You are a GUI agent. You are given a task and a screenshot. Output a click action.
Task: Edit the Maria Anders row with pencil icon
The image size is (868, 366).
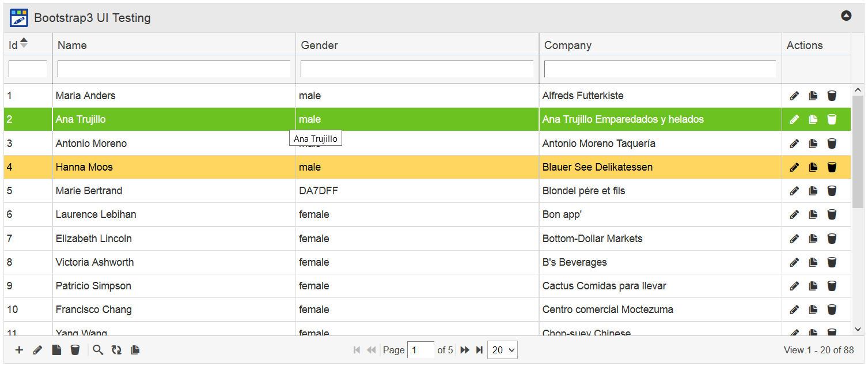[794, 96]
